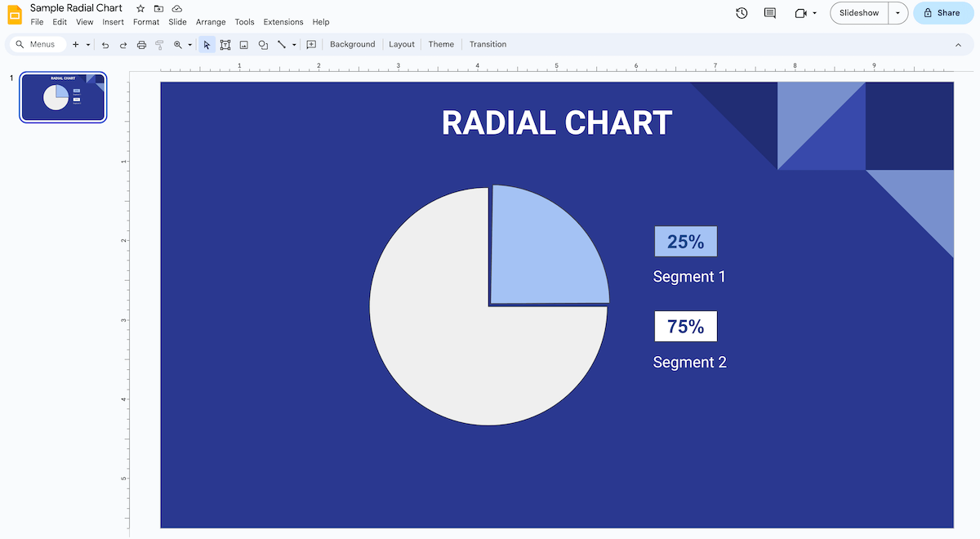Open the File menu
The image size is (980, 539).
[x=37, y=22]
